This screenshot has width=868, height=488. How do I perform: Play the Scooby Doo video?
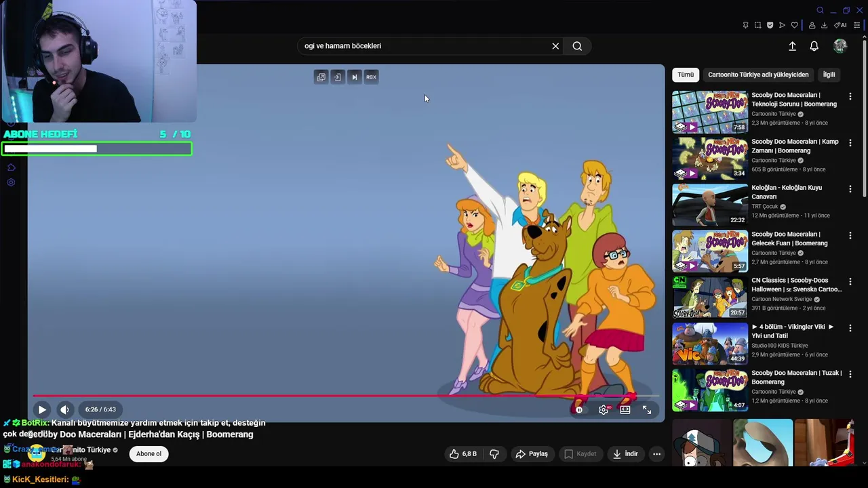(42, 409)
